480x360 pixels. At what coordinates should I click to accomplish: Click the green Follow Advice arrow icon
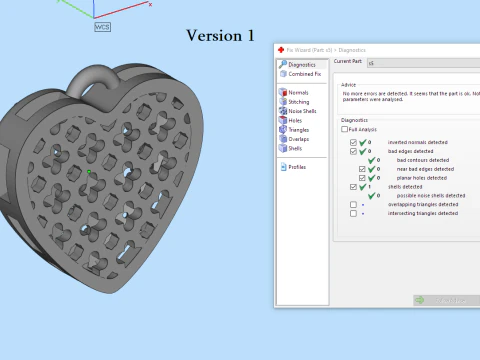[419, 300]
